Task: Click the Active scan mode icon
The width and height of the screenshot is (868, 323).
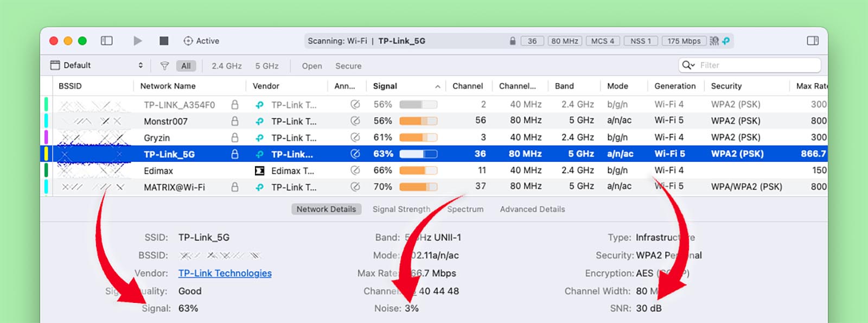Action: [188, 41]
